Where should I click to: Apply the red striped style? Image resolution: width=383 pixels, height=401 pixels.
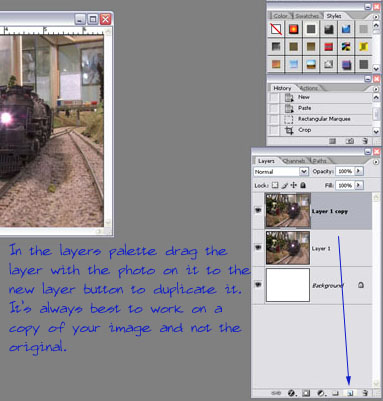point(328,47)
